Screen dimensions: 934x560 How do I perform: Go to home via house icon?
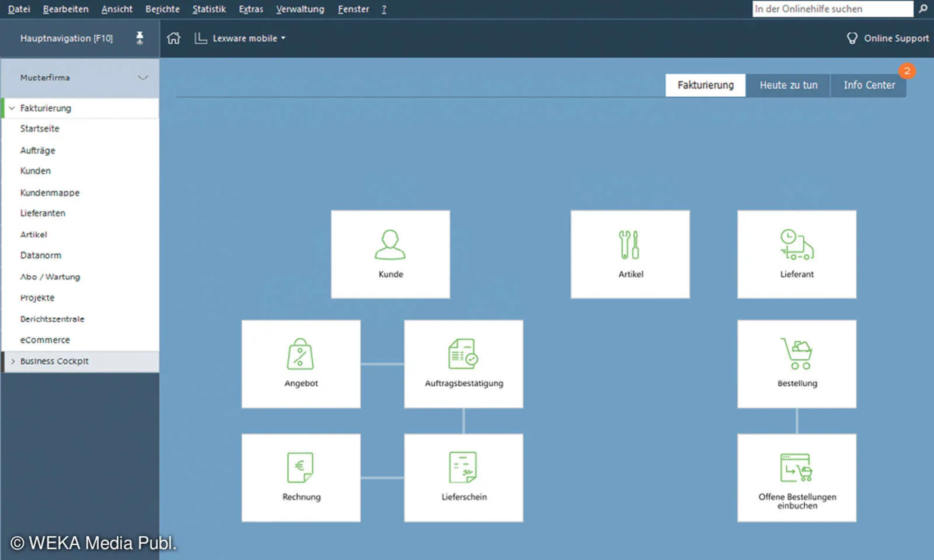pos(173,38)
